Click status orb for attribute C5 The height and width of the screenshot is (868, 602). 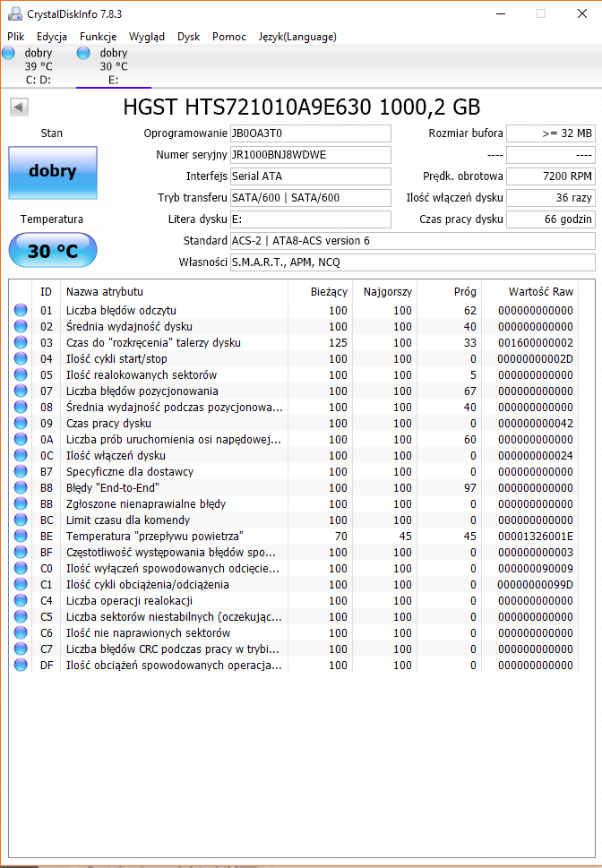[21, 616]
